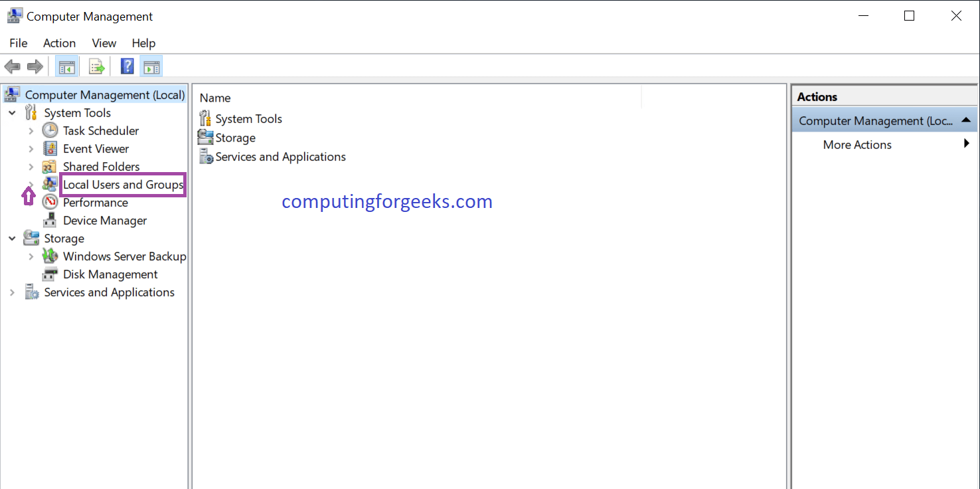
Task: Open the File menu
Action: tap(18, 43)
